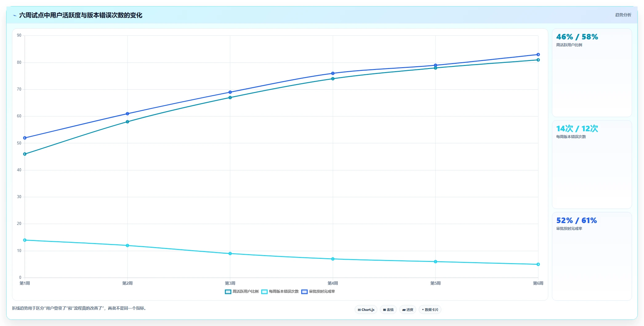Click the 70 y-axis tick label
The height and width of the screenshot is (326, 644).
point(19,89)
